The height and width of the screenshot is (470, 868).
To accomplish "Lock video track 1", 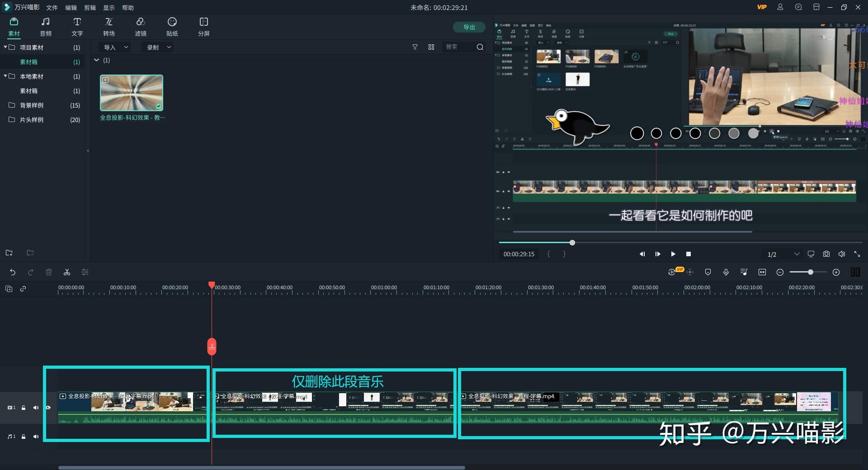I will [x=24, y=408].
